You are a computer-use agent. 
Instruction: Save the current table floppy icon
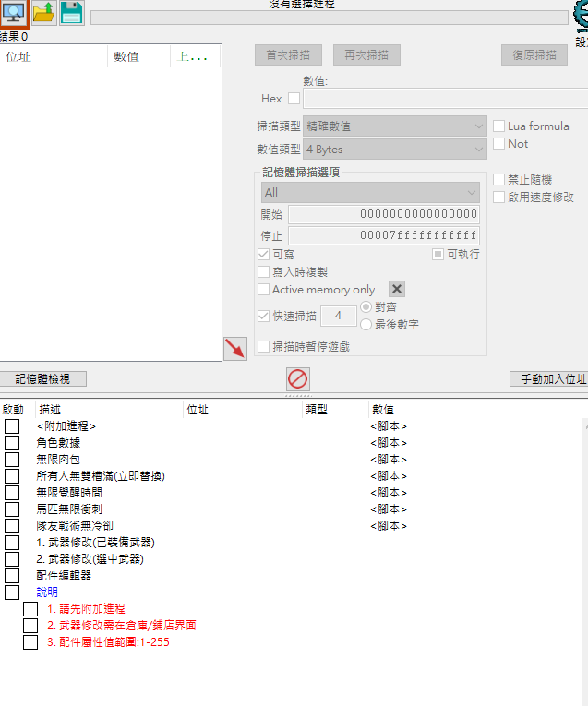72,13
